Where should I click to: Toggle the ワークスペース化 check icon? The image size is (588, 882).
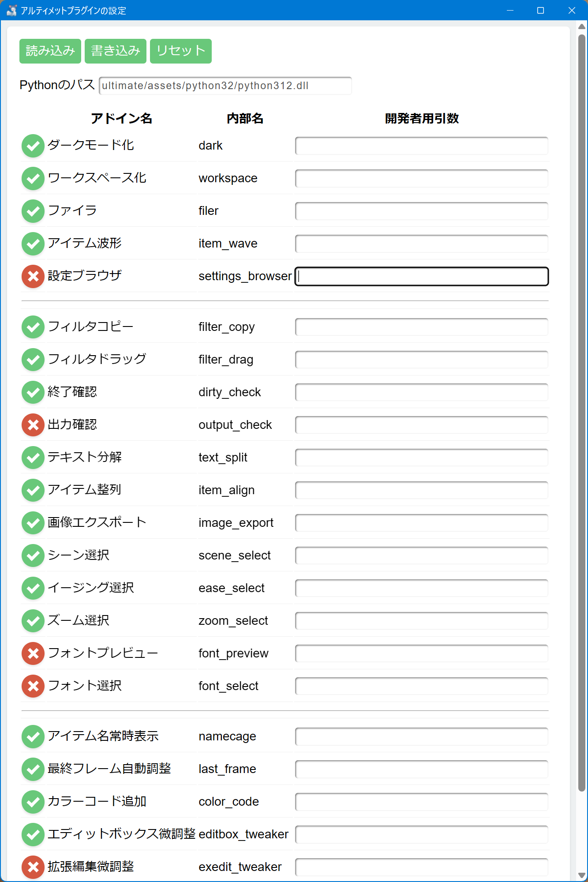coord(33,178)
